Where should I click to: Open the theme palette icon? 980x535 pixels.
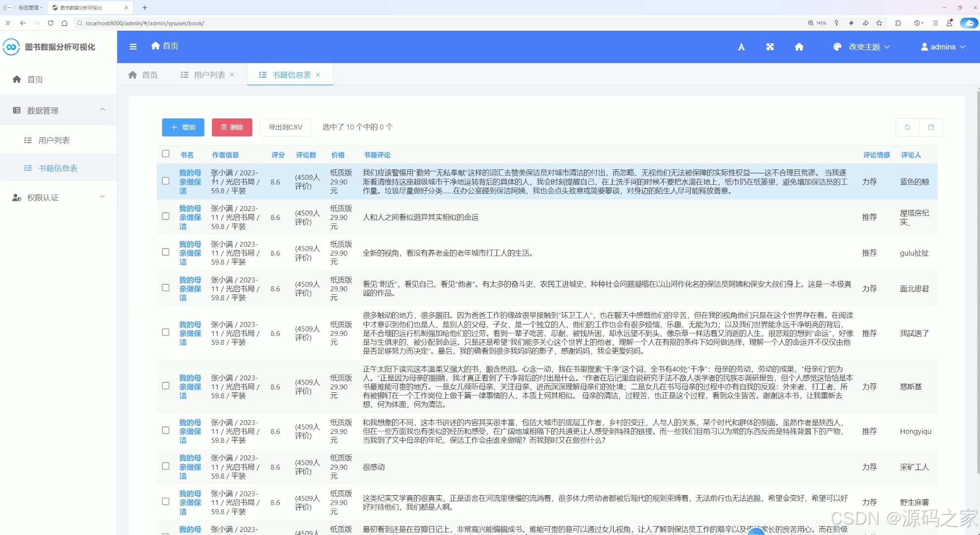[836, 47]
